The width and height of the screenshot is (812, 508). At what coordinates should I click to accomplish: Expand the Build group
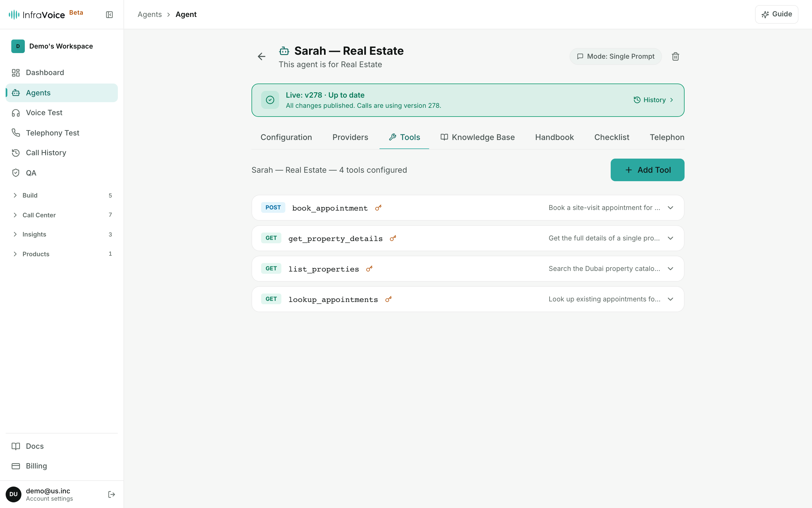pyautogui.click(x=62, y=195)
